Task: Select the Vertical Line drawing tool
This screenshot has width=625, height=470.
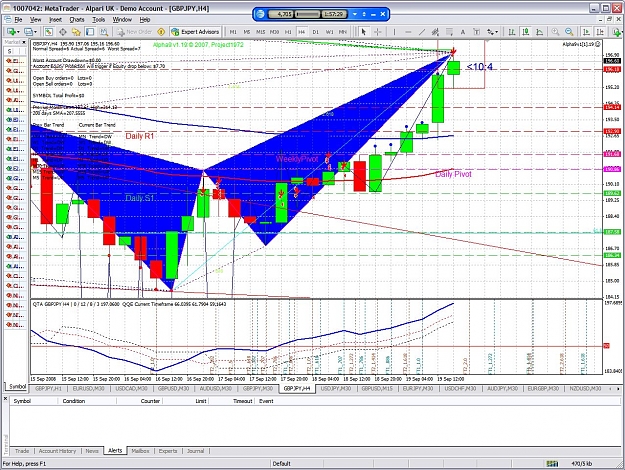Action: (394, 32)
